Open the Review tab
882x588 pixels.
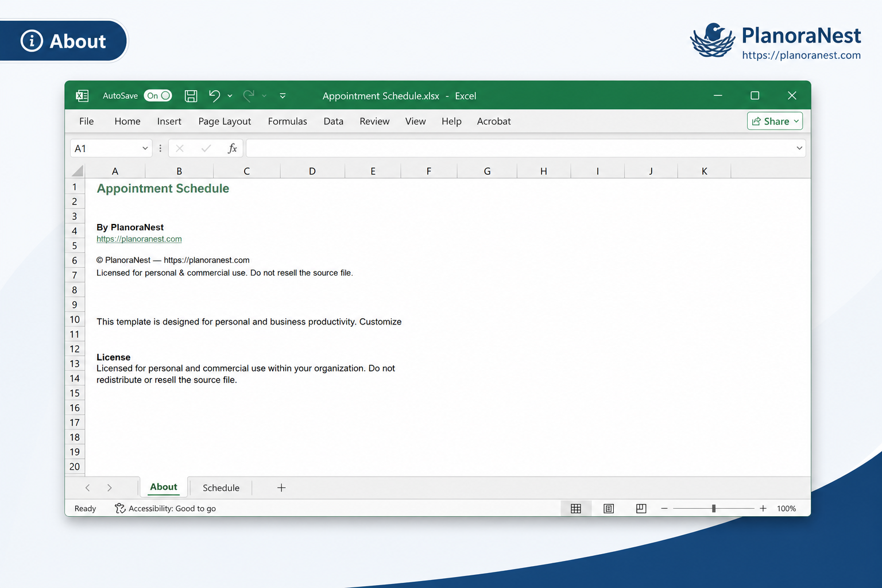pyautogui.click(x=374, y=121)
